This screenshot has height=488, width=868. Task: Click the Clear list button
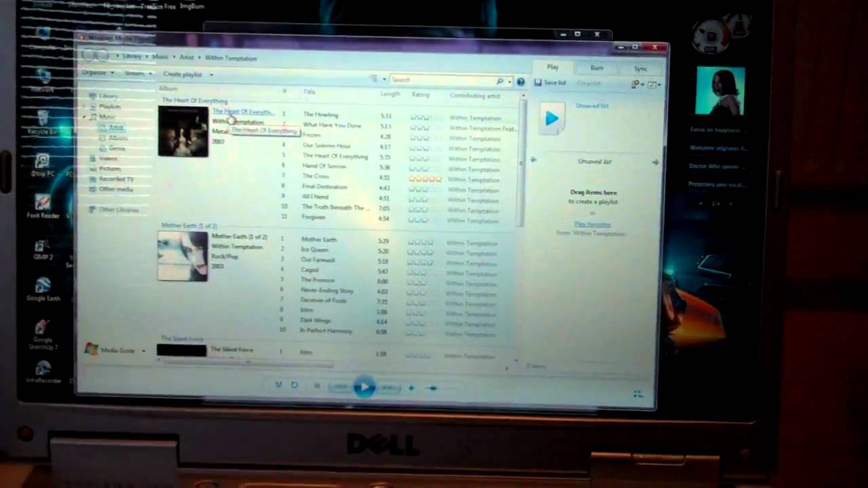[x=589, y=83]
